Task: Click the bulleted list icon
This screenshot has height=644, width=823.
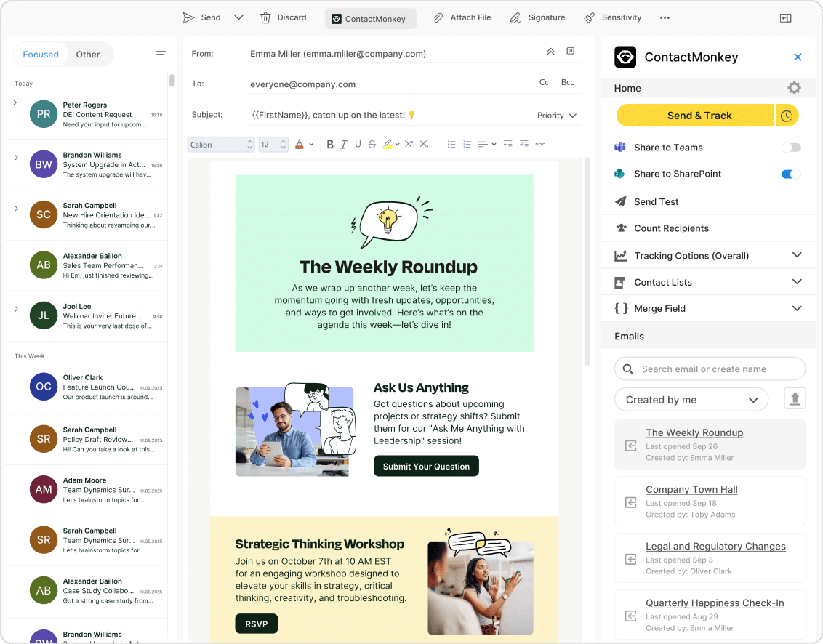Action: point(451,145)
